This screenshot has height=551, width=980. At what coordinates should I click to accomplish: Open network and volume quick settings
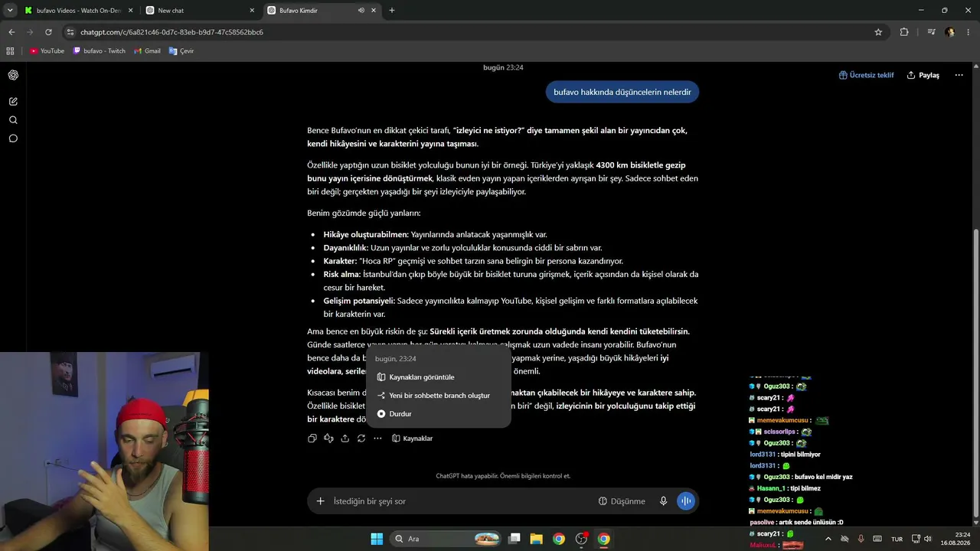(x=921, y=539)
